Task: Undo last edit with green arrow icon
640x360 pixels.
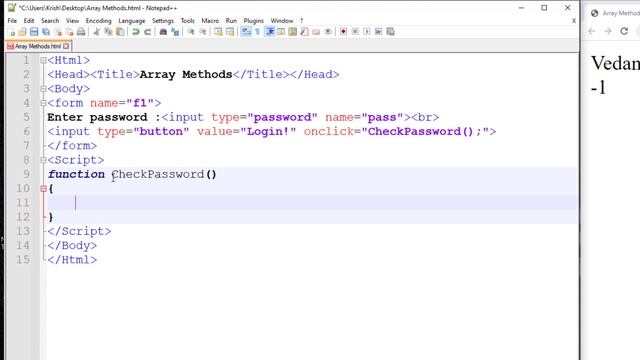Action: click(136, 32)
